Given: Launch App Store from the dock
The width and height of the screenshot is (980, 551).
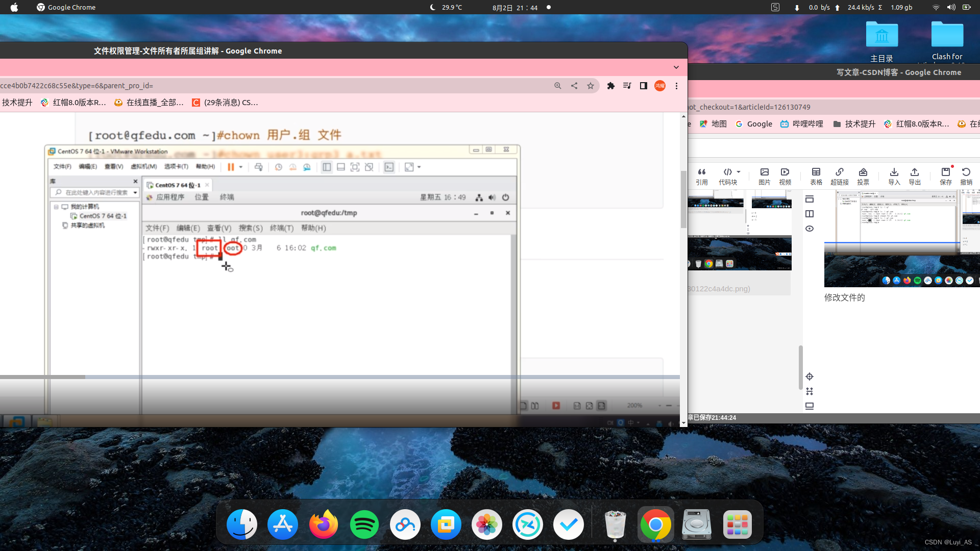Looking at the screenshot, I should coord(283,524).
